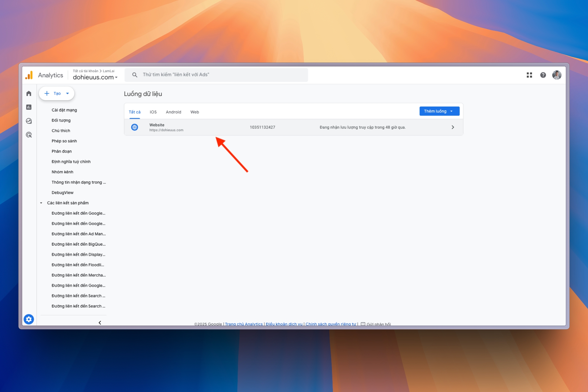588x392 pixels.
Task: Click the Analytics logo
Action: coord(29,75)
